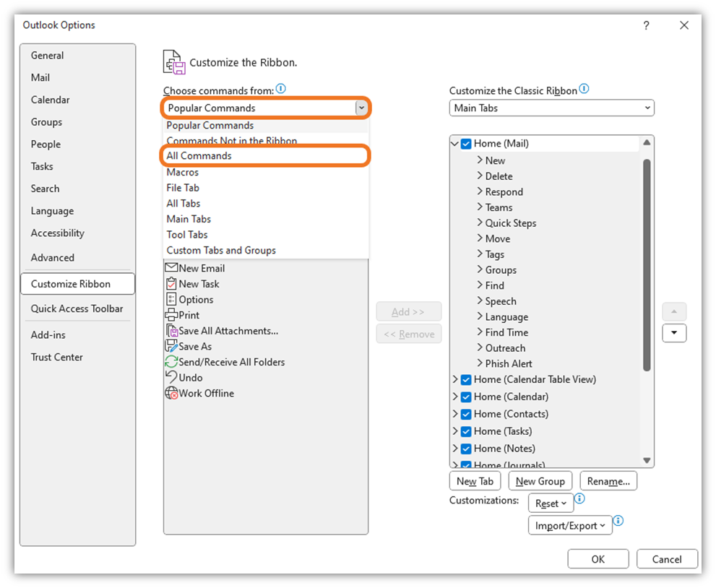Click the Work Offline globe icon
The height and width of the screenshot is (588, 716).
coord(172,393)
